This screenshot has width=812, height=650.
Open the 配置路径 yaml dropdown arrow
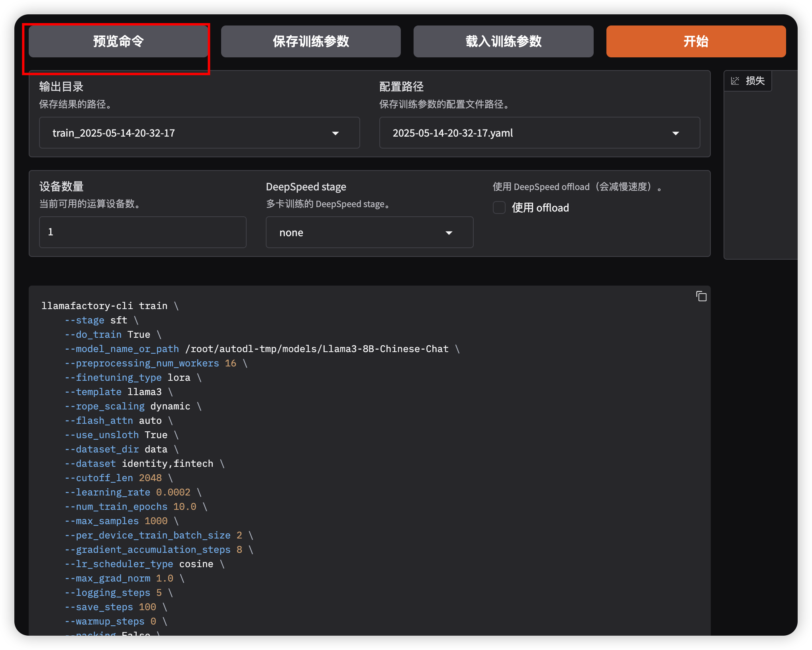[x=675, y=133]
